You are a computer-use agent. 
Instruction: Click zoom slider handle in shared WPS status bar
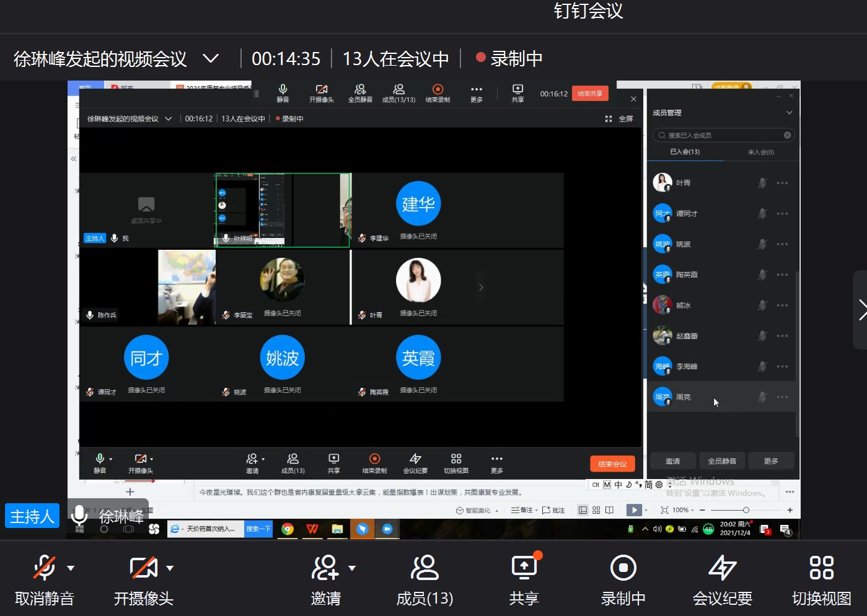pyautogui.click(x=746, y=510)
